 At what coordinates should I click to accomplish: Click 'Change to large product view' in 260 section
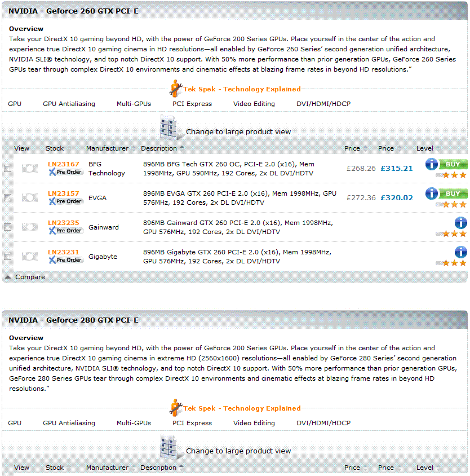[x=238, y=132]
